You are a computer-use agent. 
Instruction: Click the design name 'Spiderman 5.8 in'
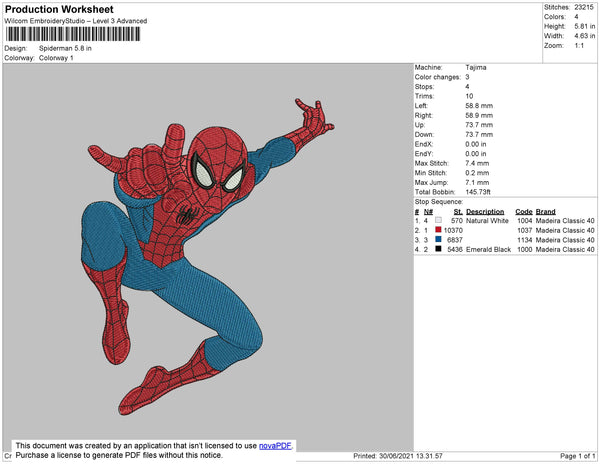(65, 49)
